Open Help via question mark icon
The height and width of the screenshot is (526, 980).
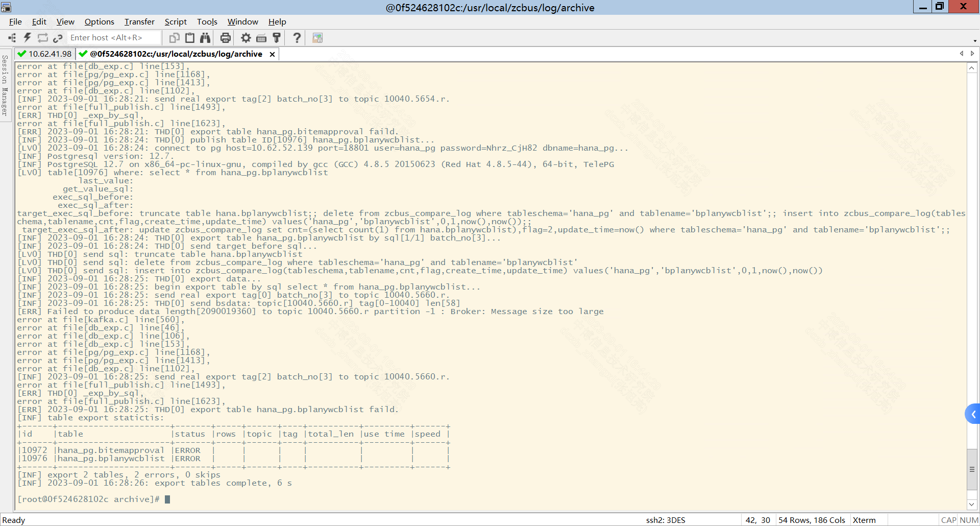tap(297, 38)
